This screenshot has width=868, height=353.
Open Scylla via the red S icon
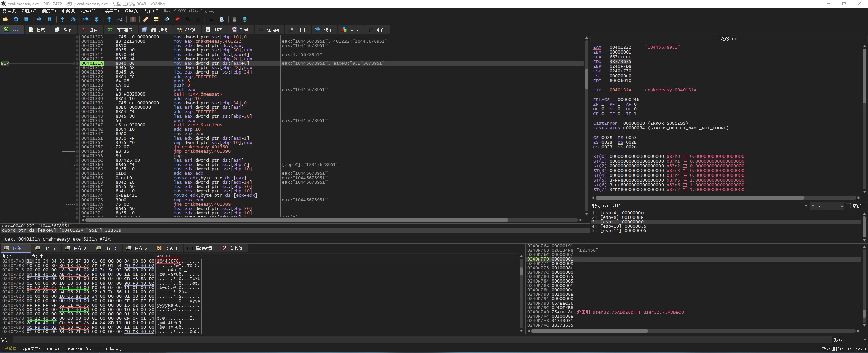point(133,19)
